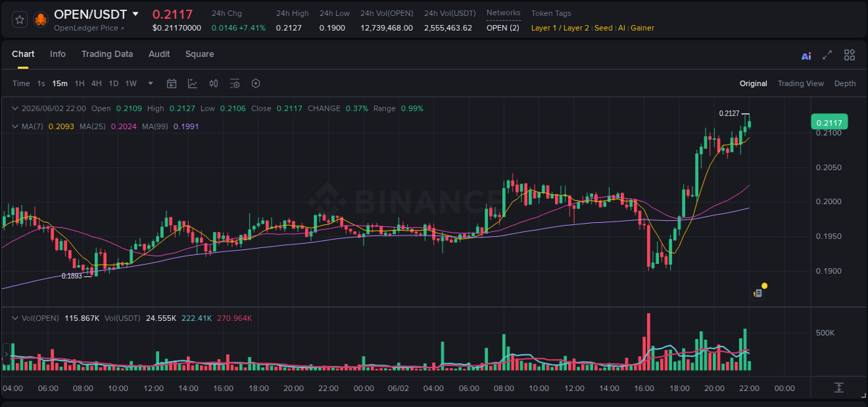Change the candlestick chart style icon
Image resolution: width=868 pixels, height=407 pixels.
click(x=214, y=83)
